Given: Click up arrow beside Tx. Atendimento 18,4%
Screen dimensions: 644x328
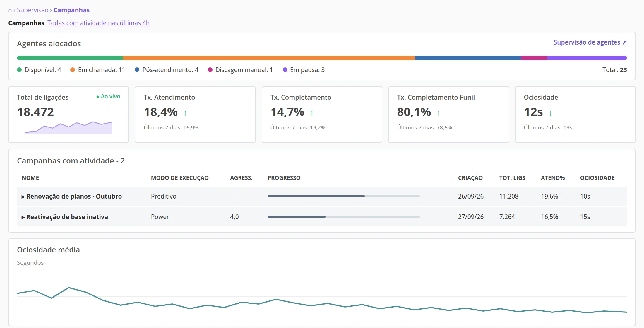Looking at the screenshot, I should pyautogui.click(x=185, y=113).
